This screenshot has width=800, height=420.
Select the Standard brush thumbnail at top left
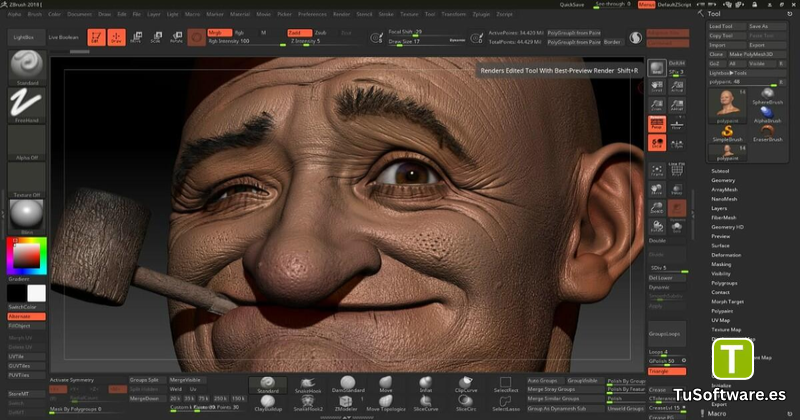coord(27,67)
